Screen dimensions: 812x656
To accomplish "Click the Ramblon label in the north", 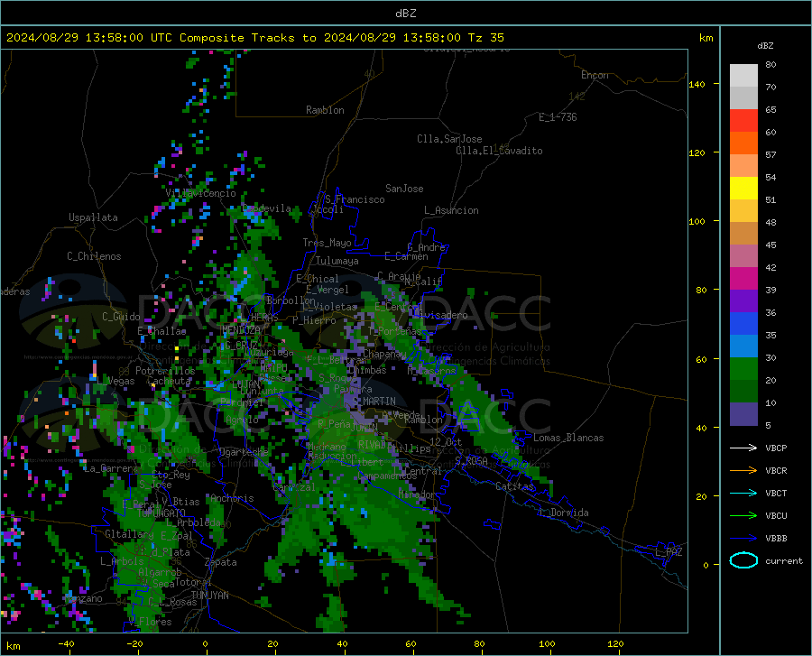I will (325, 110).
